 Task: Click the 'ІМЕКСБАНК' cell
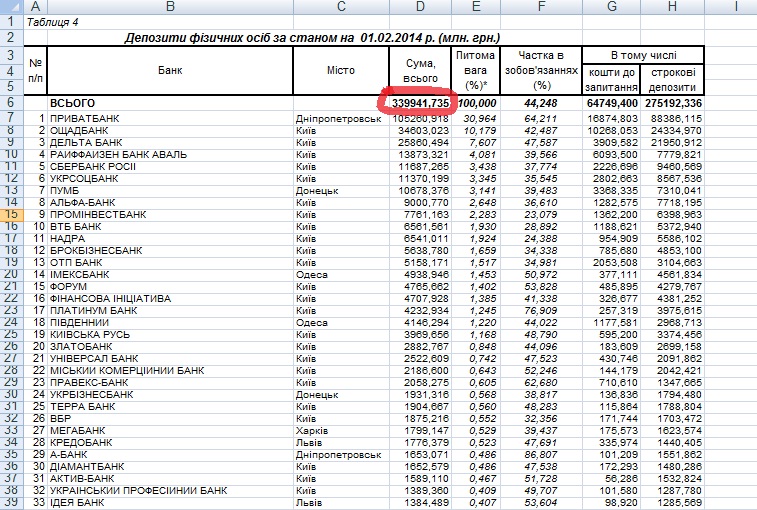click(x=170, y=274)
